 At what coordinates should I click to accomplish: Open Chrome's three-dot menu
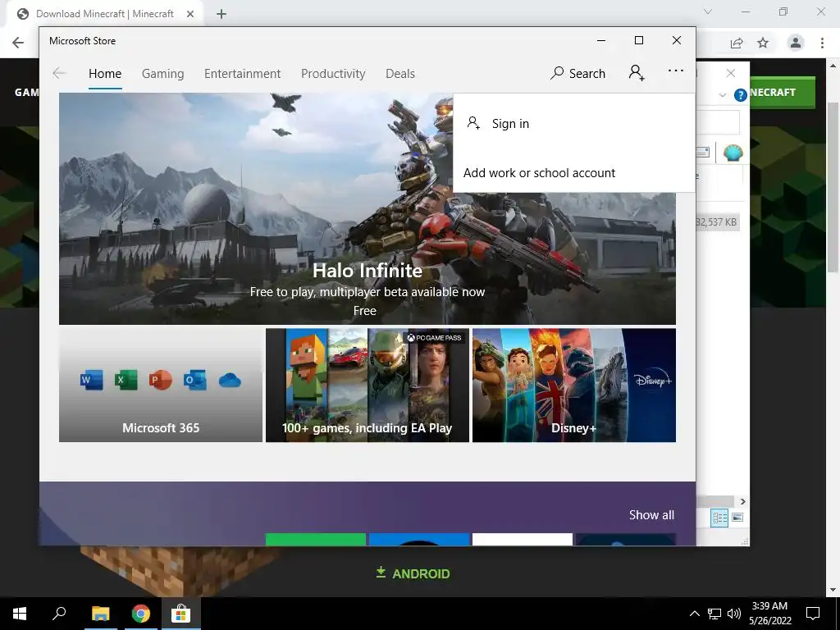click(x=822, y=43)
